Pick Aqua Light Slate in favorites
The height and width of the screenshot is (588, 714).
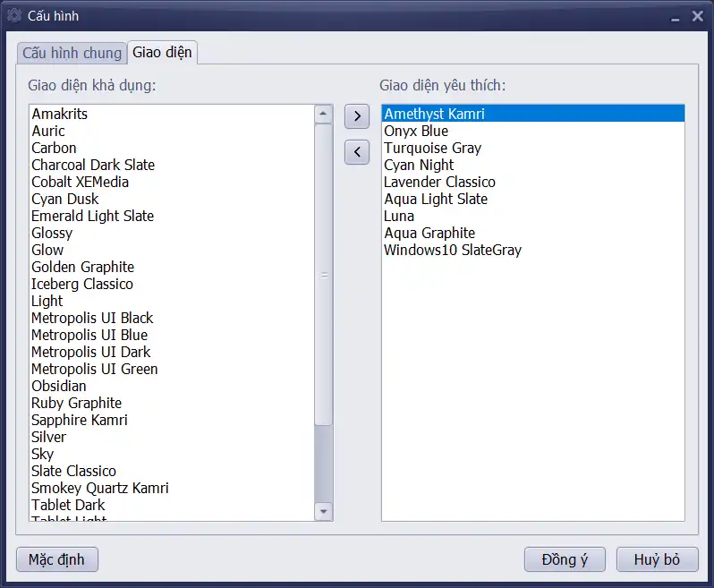click(x=532, y=199)
